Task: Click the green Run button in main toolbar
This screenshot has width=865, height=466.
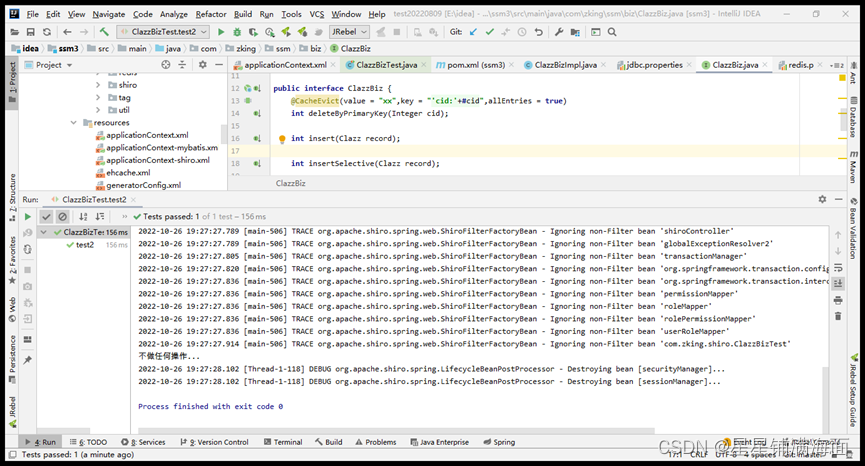Action: [221, 32]
